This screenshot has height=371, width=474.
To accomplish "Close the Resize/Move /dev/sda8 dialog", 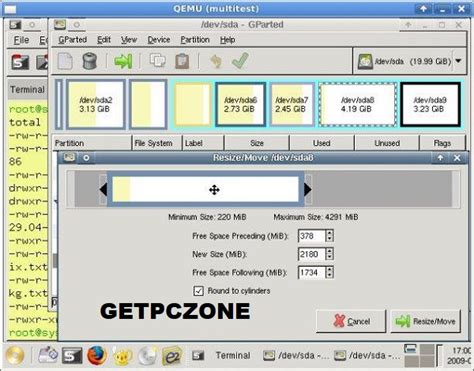I will [x=457, y=158].
